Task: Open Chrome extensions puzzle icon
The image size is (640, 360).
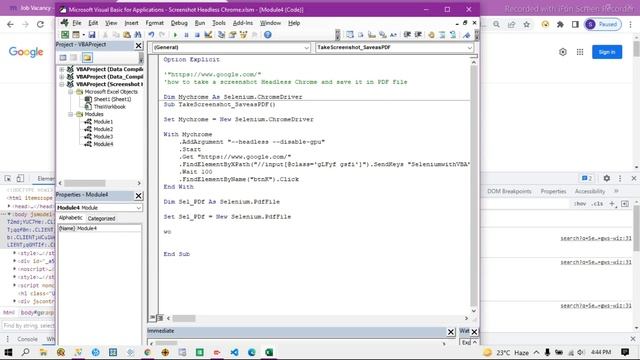Action: 560,24
